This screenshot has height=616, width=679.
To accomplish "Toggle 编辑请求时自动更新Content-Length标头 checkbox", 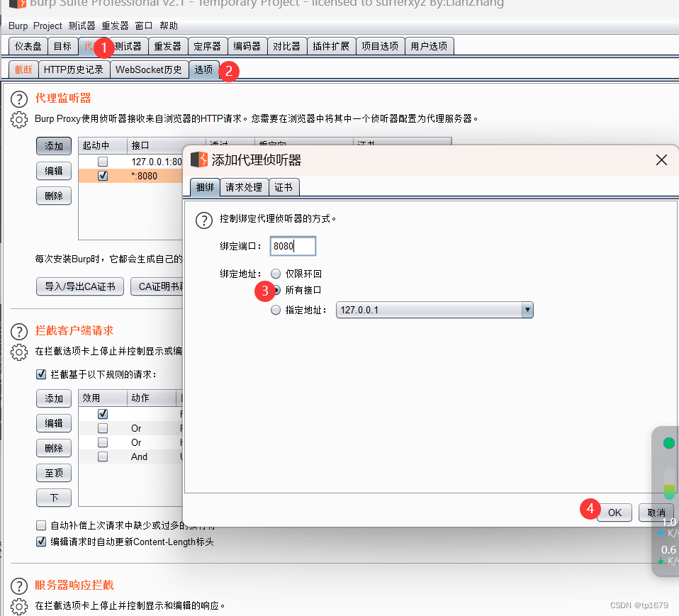I will click(x=41, y=542).
